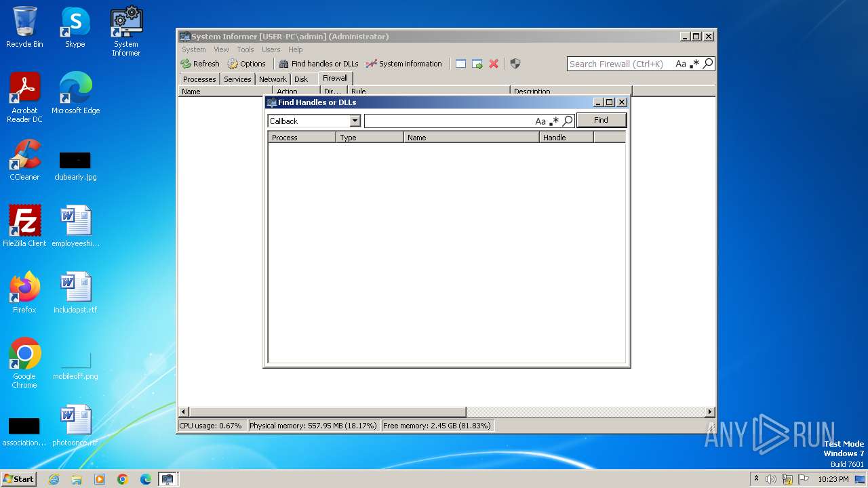The image size is (868, 488).
Task: Click Description column header in Firewall list
Action: point(570,91)
